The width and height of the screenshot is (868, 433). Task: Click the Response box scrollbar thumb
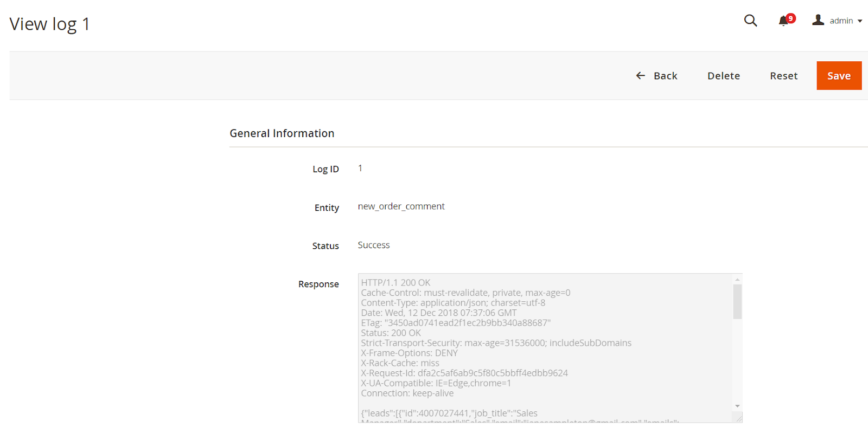(x=737, y=301)
